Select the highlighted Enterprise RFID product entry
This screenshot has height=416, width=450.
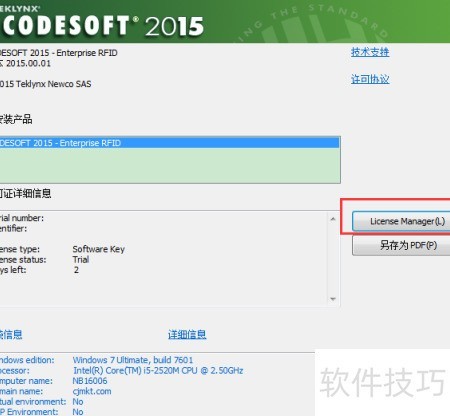(x=169, y=143)
